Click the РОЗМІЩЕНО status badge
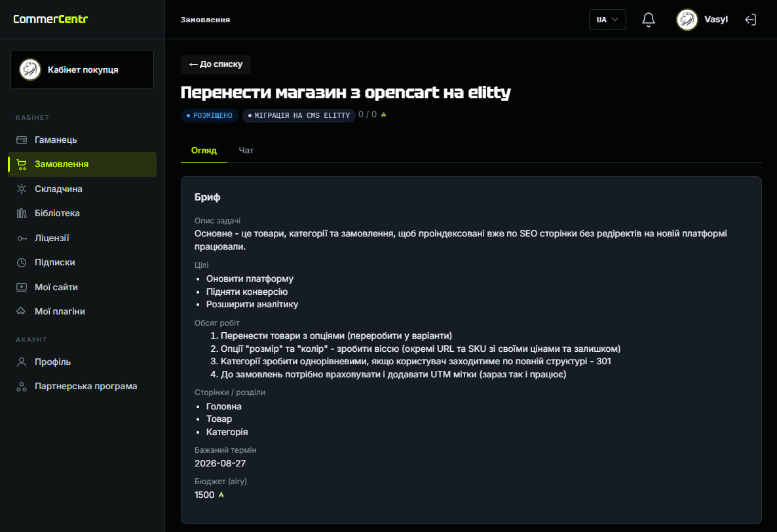This screenshot has height=532, width=777. tap(210, 115)
